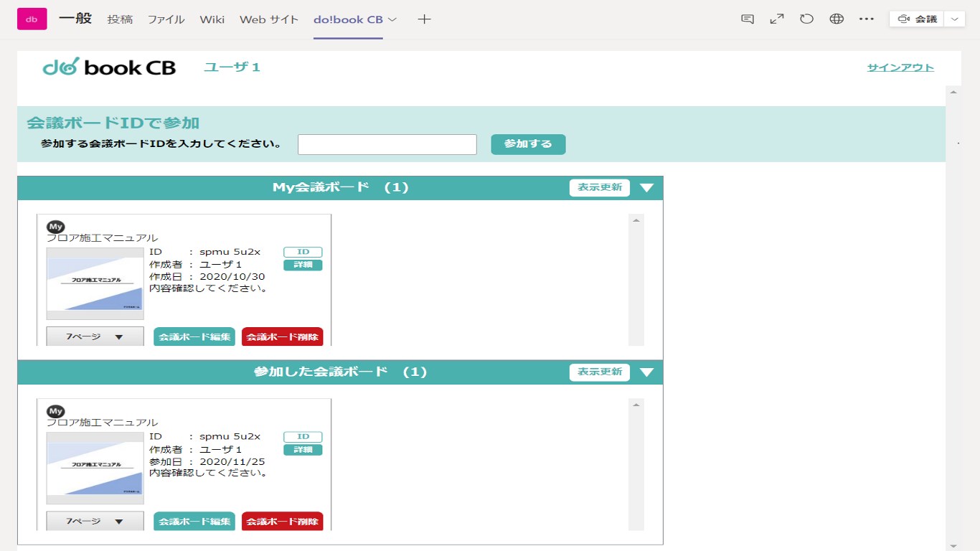Click 参加日 : 2020/11/25 text

point(207,461)
